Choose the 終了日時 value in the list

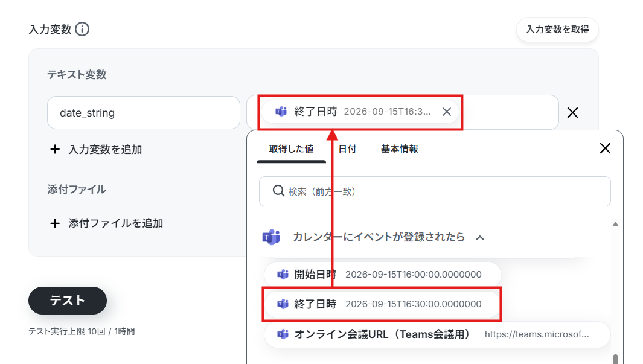382,304
